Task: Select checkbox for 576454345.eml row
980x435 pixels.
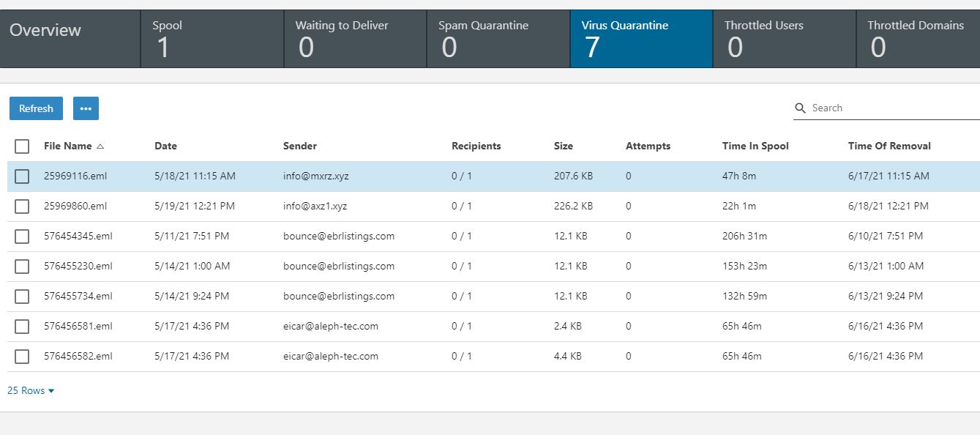Action: (22, 237)
